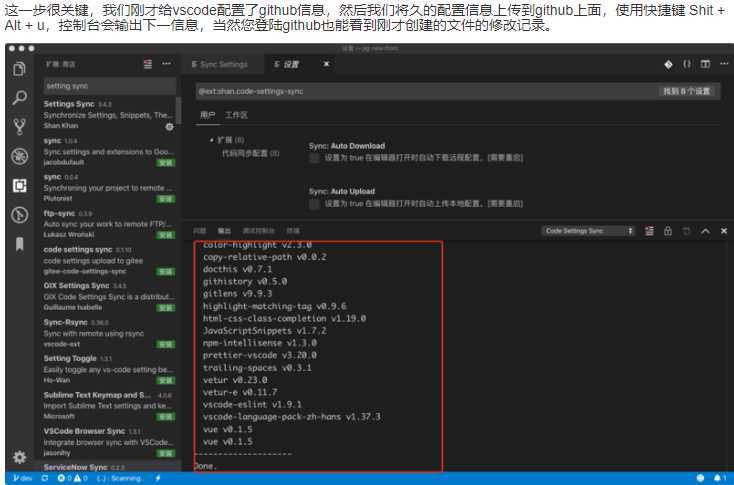Switch to the 输出 panel tab
The height and width of the screenshot is (485, 734).
coord(224,231)
